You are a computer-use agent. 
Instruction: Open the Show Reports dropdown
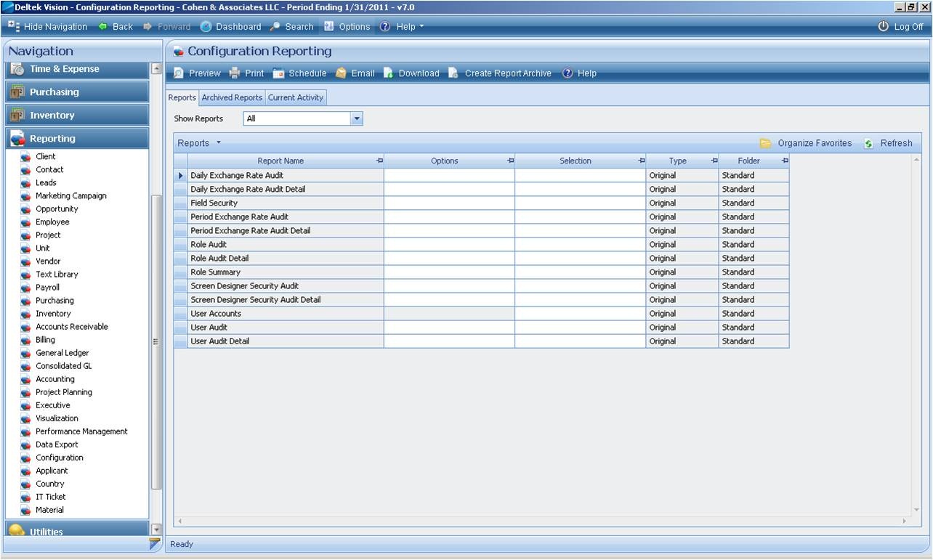click(x=355, y=118)
